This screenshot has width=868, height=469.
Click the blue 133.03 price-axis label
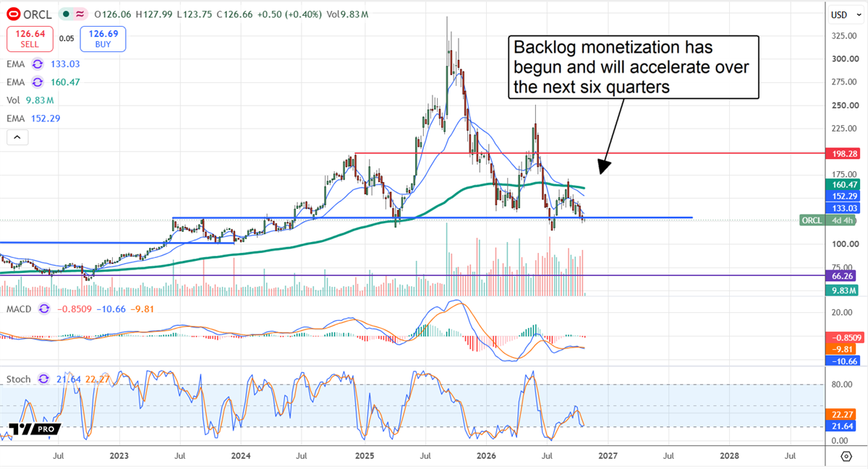point(843,207)
